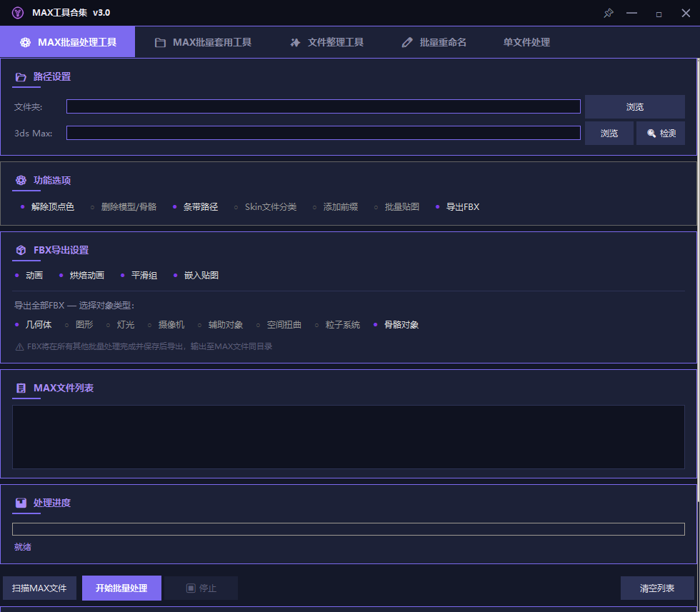Click 浏览 button for 文件夹 path
Screen dimensions: 700x612
pyautogui.click(x=635, y=106)
